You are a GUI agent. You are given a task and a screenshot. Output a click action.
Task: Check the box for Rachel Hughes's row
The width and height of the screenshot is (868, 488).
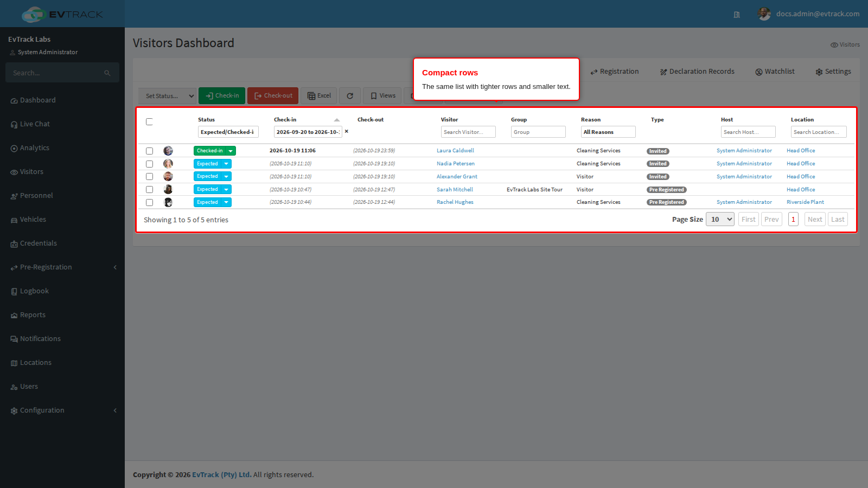coord(149,202)
